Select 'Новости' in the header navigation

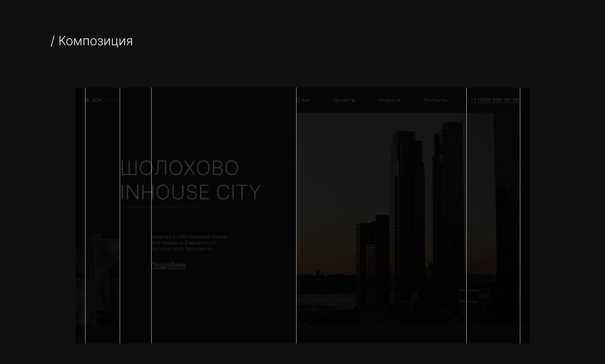coord(389,100)
